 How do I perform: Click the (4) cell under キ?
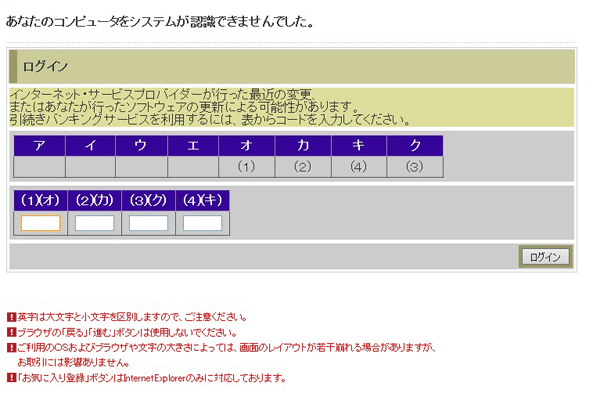click(359, 167)
